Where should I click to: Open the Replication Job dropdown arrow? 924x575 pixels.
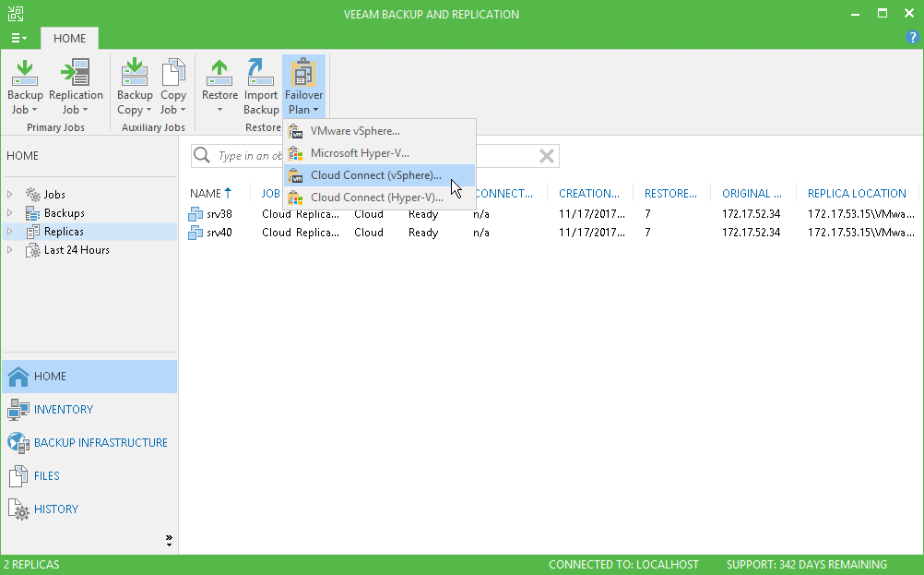point(85,110)
